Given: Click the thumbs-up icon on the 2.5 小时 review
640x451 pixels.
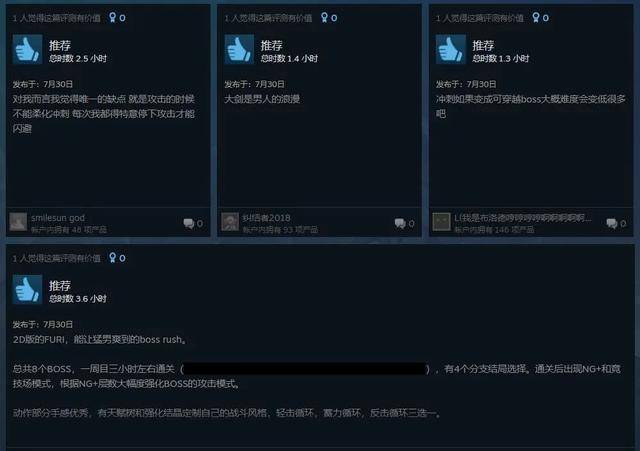Looking at the screenshot, I should tap(27, 49).
